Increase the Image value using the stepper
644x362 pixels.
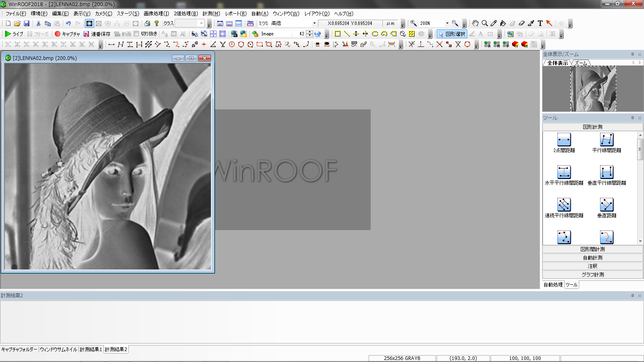point(309,32)
